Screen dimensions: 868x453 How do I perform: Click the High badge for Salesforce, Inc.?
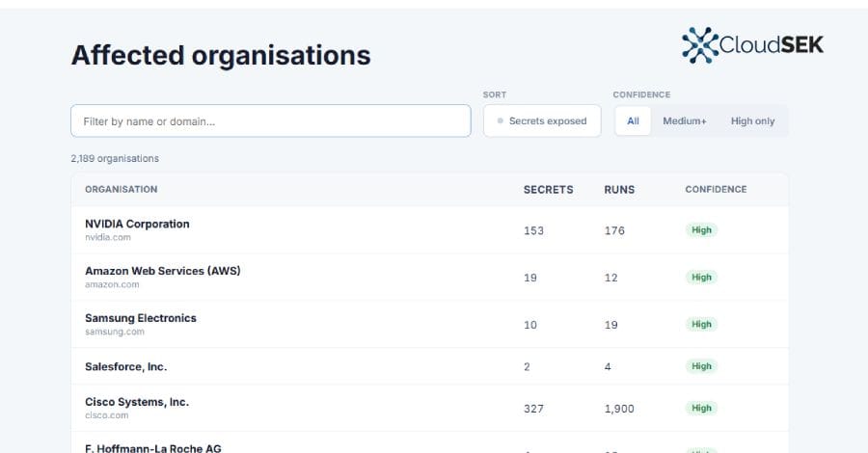[x=701, y=366]
